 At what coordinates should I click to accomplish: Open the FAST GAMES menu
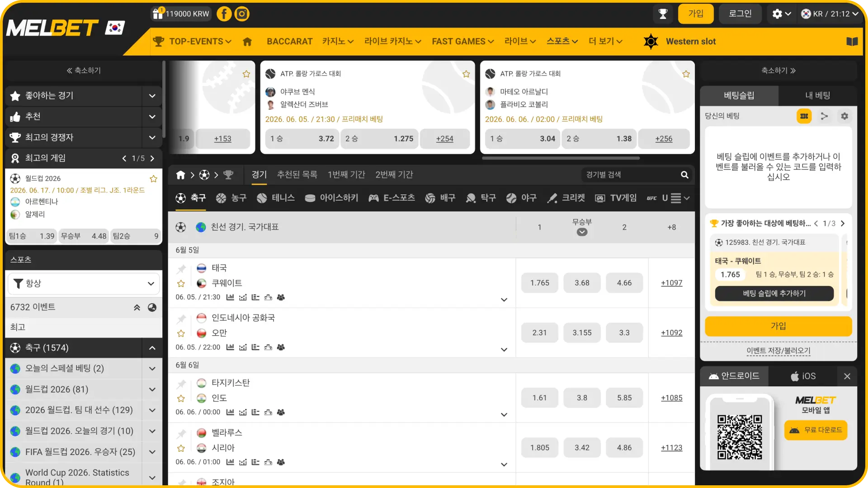coord(463,42)
